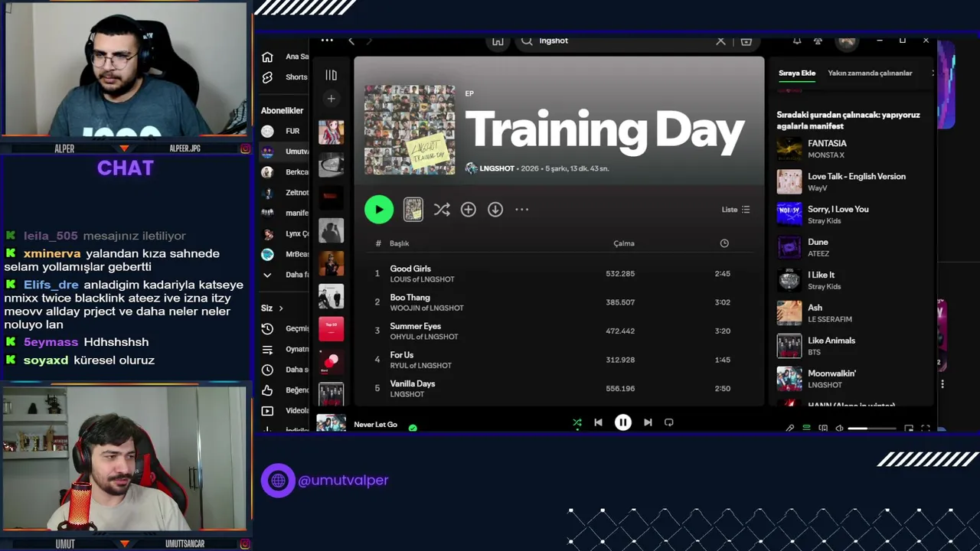Open the red Top 50 playlist thumbnail
Viewport: 980px width, 551px height.
331,329
